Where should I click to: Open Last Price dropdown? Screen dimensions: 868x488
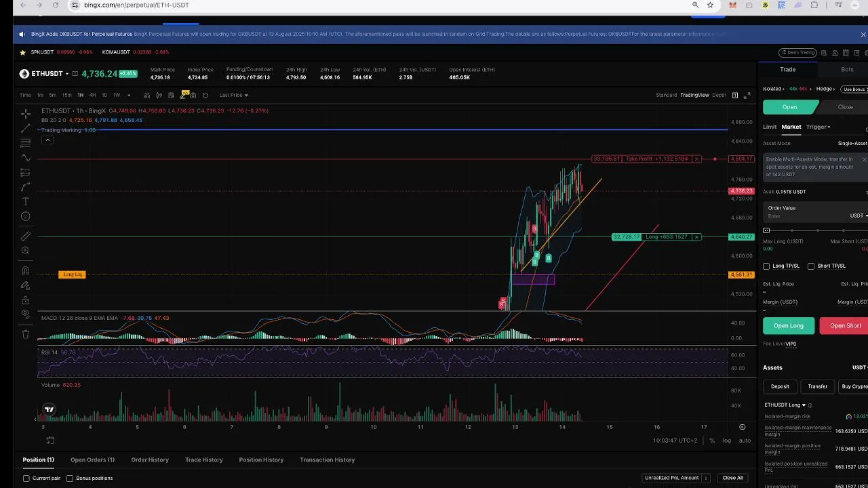pos(233,96)
